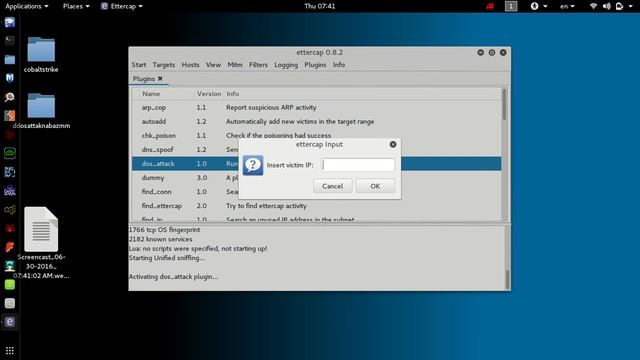Expand the system menu arrow at far right

coord(630,6)
